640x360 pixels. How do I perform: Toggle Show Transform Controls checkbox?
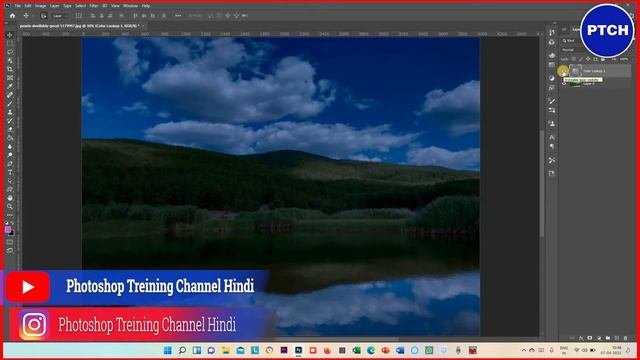(x=79, y=16)
